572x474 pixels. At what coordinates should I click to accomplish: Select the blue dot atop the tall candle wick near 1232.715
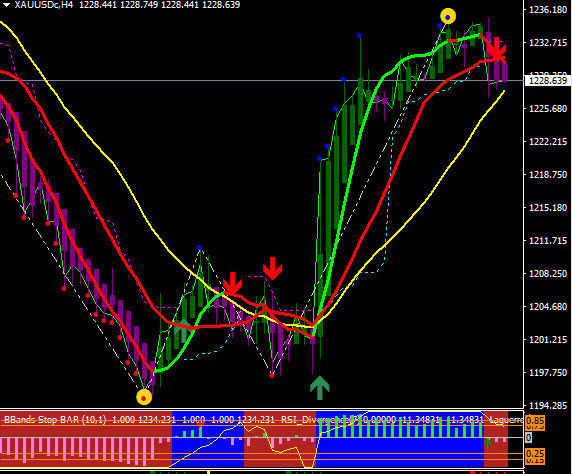[359, 35]
